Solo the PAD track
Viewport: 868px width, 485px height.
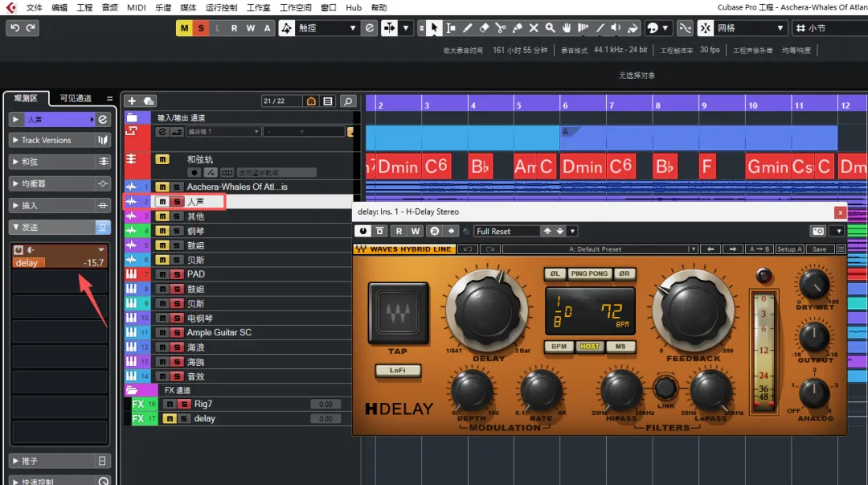176,273
